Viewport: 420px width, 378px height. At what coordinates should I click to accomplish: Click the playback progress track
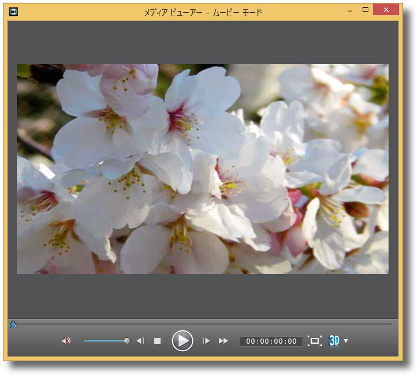tap(203, 324)
